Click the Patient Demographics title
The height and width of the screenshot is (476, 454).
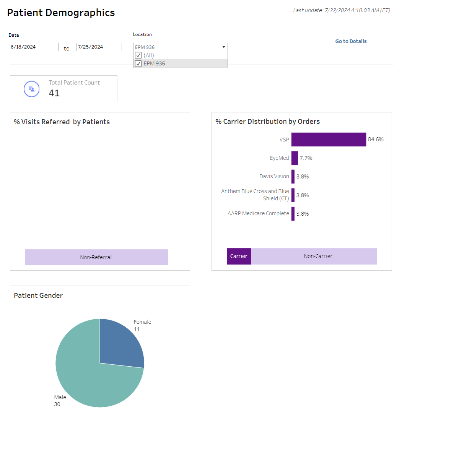(x=60, y=12)
